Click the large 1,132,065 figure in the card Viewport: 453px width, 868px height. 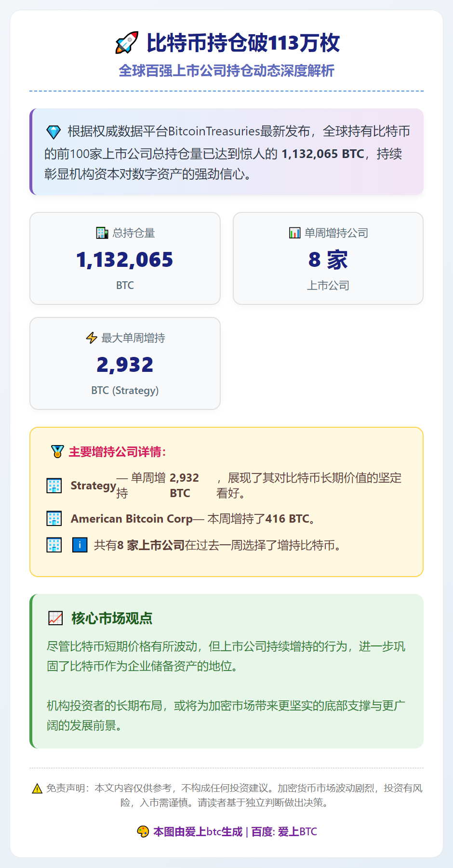(x=125, y=260)
